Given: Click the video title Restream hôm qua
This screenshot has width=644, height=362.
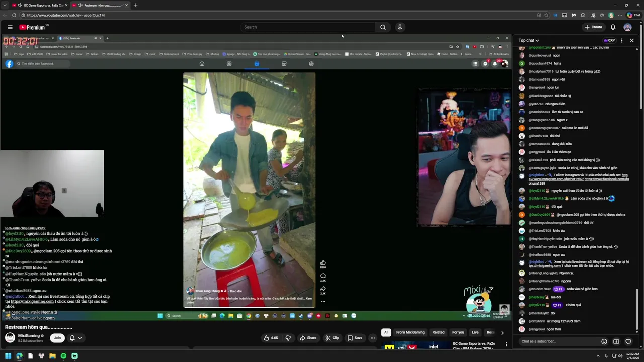Looking at the screenshot, I should pos(39,327).
